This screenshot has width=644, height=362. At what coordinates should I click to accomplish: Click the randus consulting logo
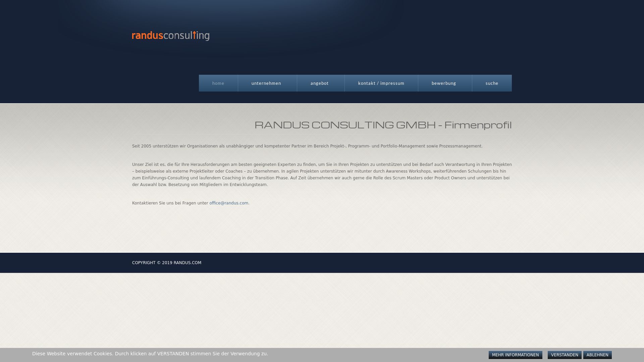pyautogui.click(x=171, y=36)
